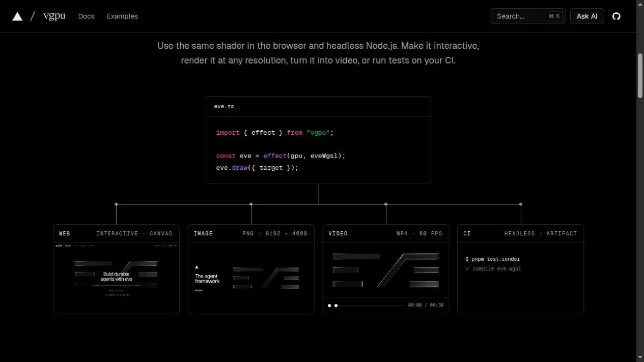The width and height of the screenshot is (644, 362).
Task: Click the scrollbar up arrow
Action: 640,4
